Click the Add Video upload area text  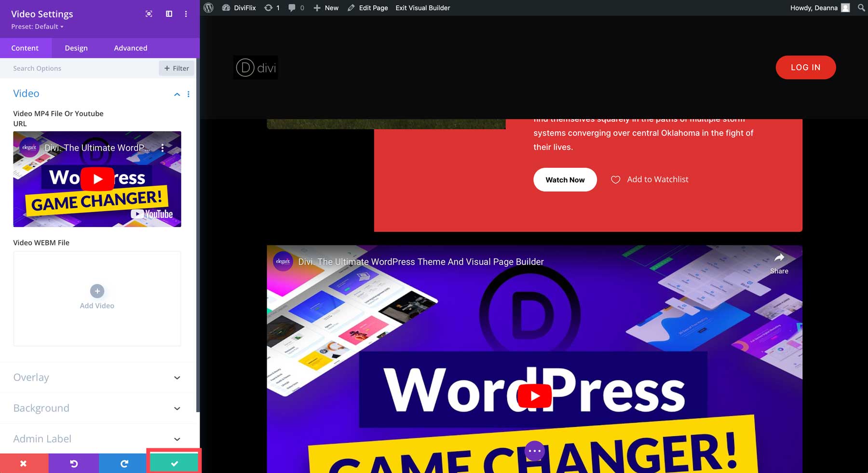[97, 306]
